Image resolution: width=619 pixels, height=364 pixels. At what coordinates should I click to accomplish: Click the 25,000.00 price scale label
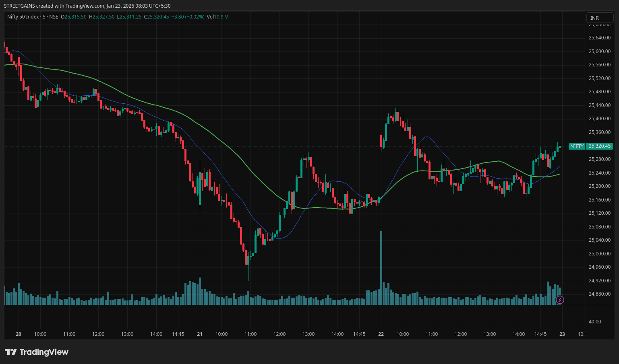(599, 253)
